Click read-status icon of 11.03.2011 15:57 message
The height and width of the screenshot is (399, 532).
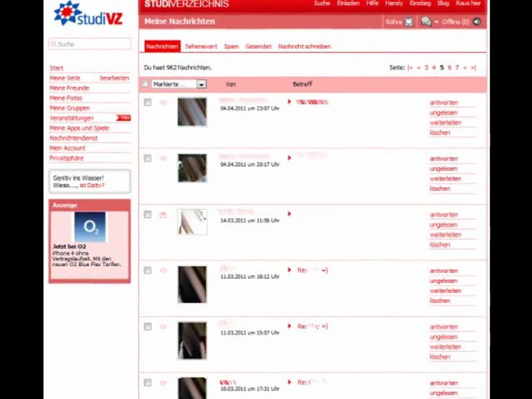(163, 326)
